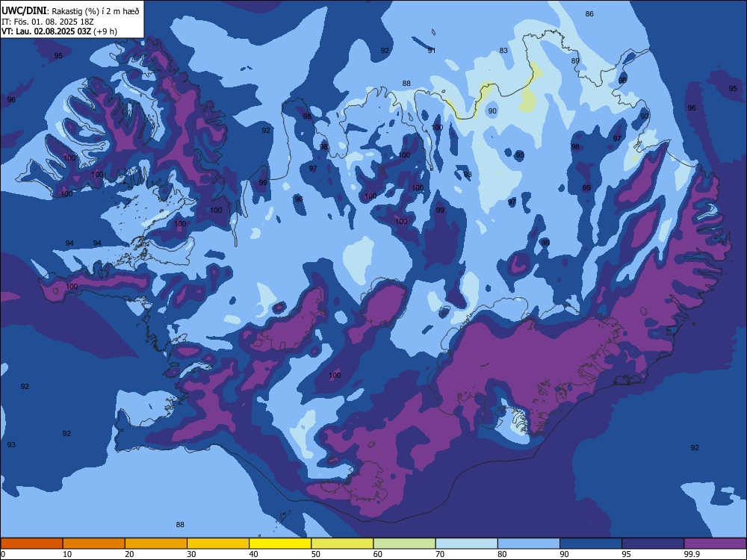Click the legend tick label '60'
Image resolution: width=747 pixels, height=560 pixels.
pos(378,554)
